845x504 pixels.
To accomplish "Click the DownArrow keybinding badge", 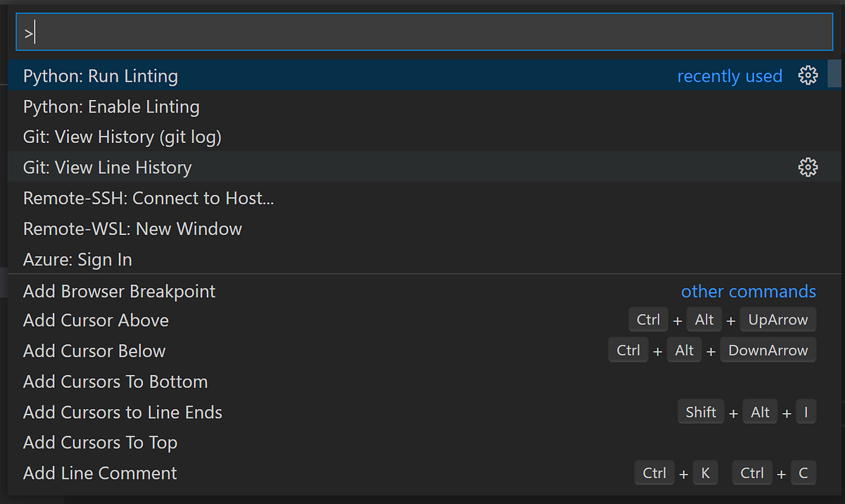I will click(768, 351).
